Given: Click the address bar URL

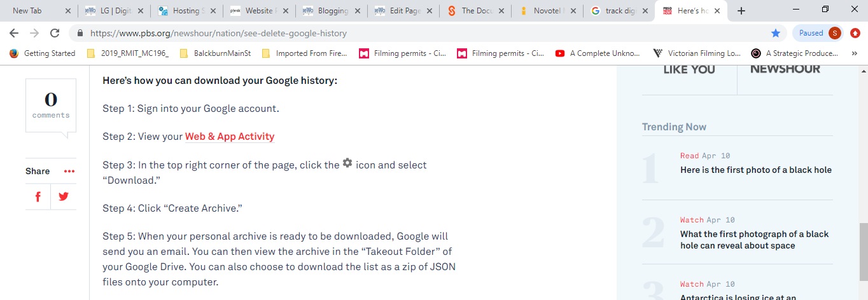Looking at the screenshot, I should (218, 33).
